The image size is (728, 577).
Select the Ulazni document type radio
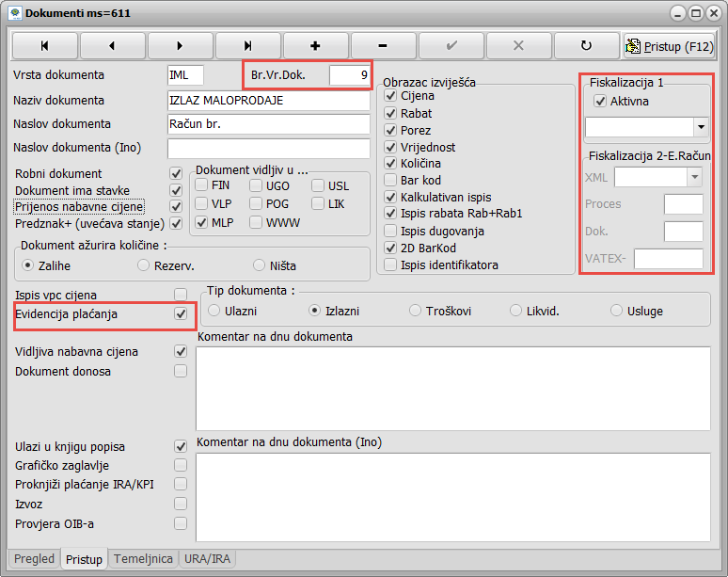click(x=215, y=311)
